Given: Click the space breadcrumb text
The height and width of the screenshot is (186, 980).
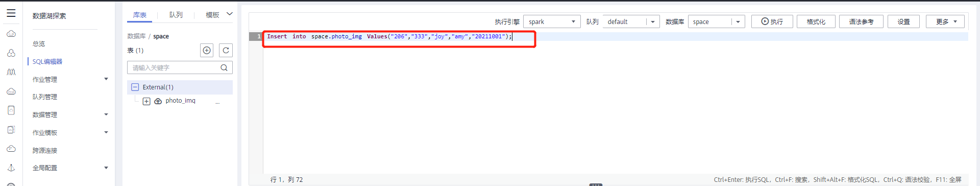Looking at the screenshot, I should 161,36.
